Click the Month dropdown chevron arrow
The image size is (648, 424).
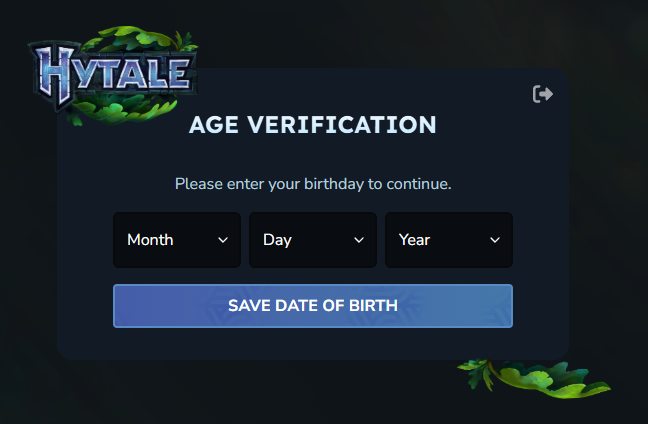223,240
